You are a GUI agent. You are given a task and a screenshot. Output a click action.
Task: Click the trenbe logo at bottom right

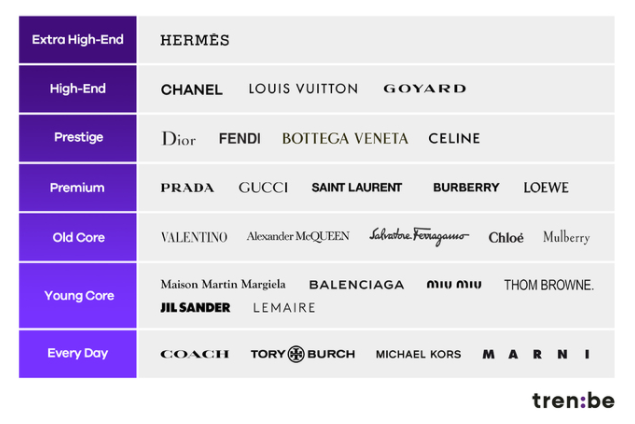[x=573, y=400]
